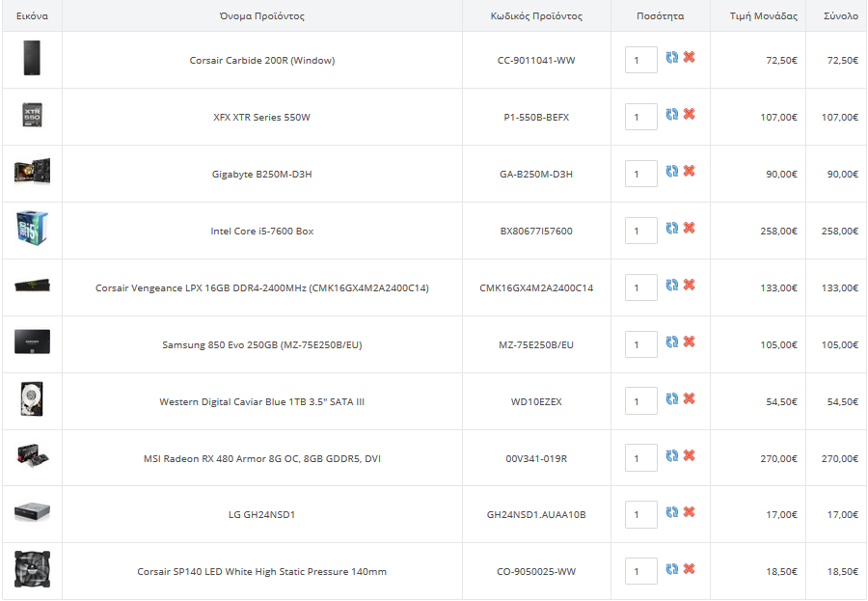
Task: Focus quantity field for Samsung 850 Evo
Action: click(x=641, y=344)
